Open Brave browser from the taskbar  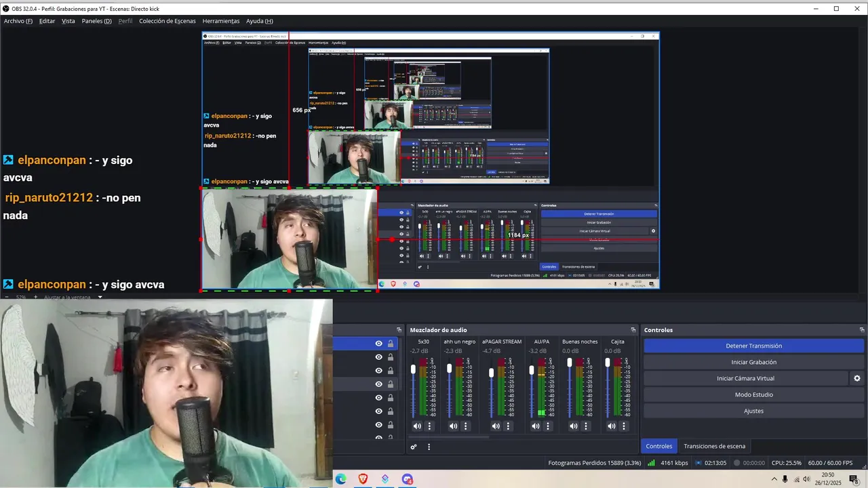[x=363, y=479]
